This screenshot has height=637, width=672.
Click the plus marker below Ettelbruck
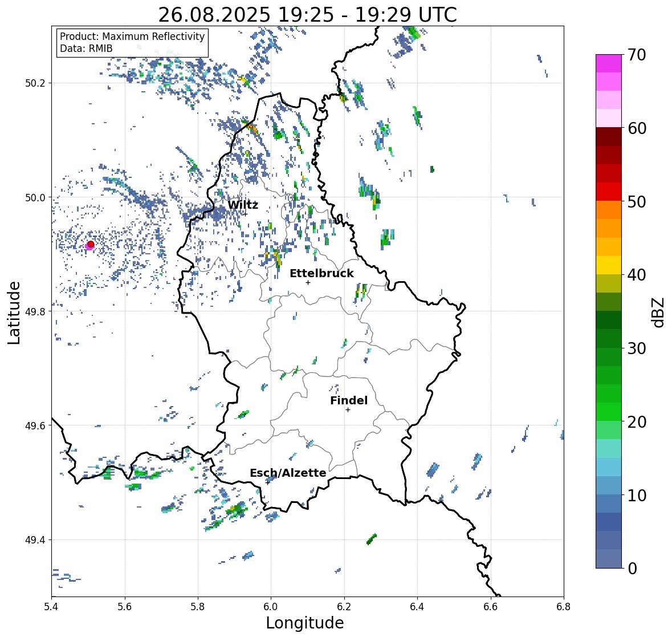(x=308, y=282)
